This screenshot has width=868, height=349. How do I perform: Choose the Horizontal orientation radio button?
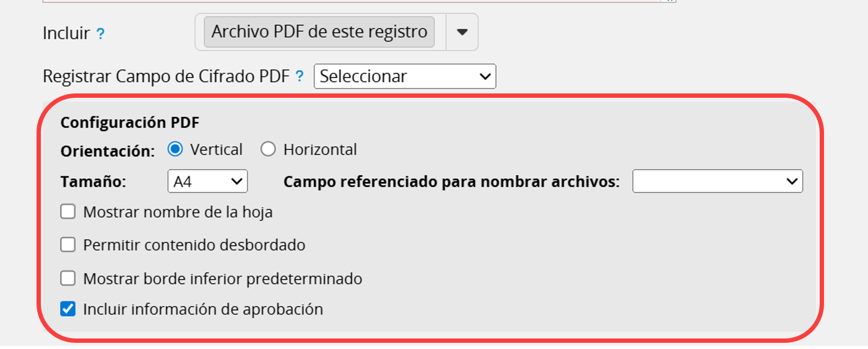coord(268,149)
